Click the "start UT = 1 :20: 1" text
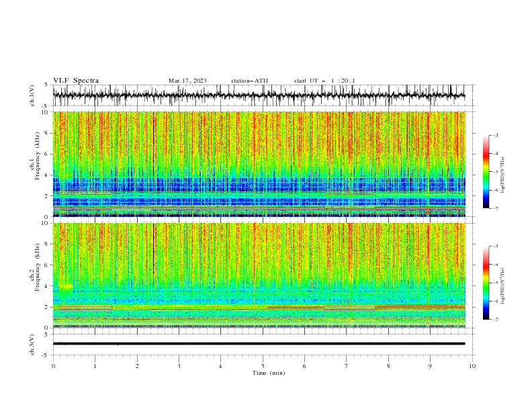Screen dimensions: 532x411 coord(324,81)
